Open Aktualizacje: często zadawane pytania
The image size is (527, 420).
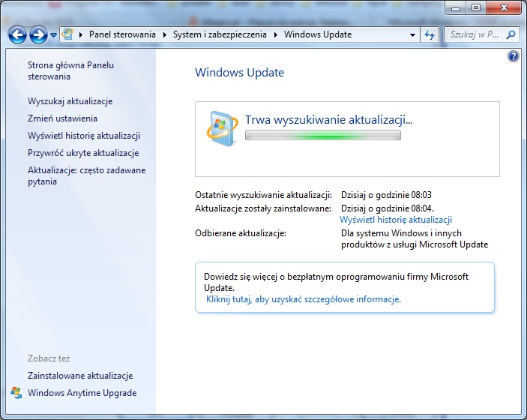pos(86,175)
